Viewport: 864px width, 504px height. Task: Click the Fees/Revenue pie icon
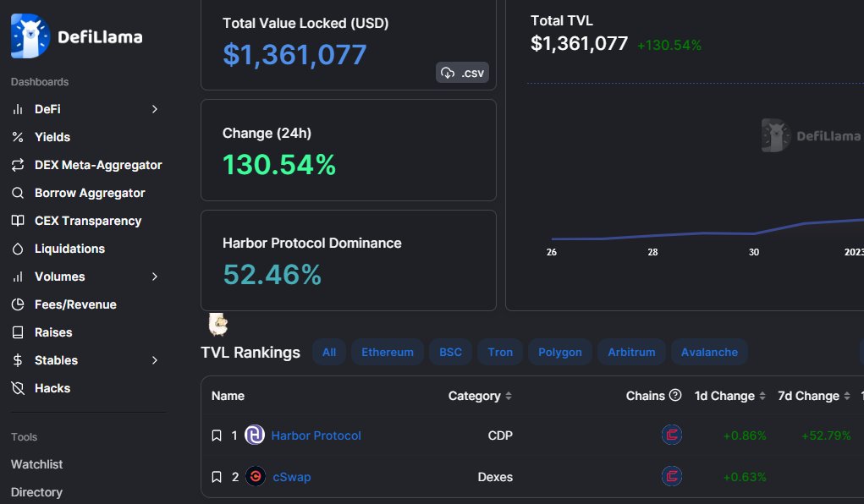(x=18, y=304)
